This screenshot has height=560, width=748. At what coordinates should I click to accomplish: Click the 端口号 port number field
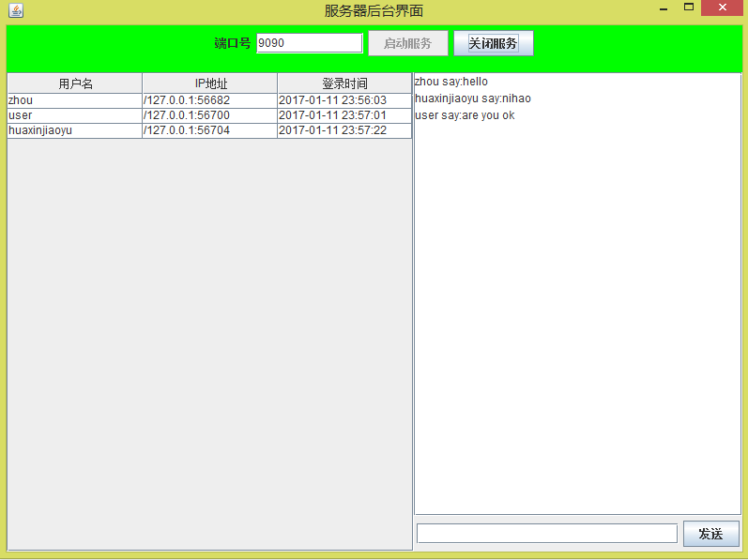[x=310, y=43]
